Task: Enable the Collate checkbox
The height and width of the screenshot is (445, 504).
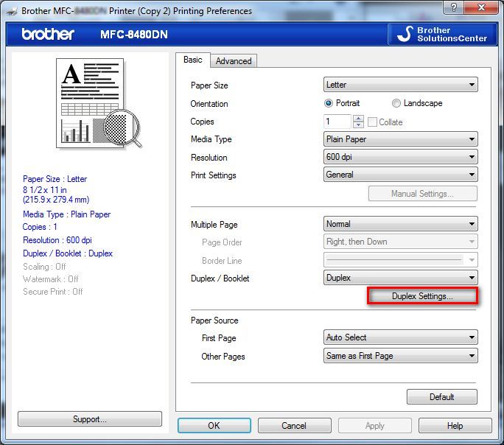Action: (373, 122)
